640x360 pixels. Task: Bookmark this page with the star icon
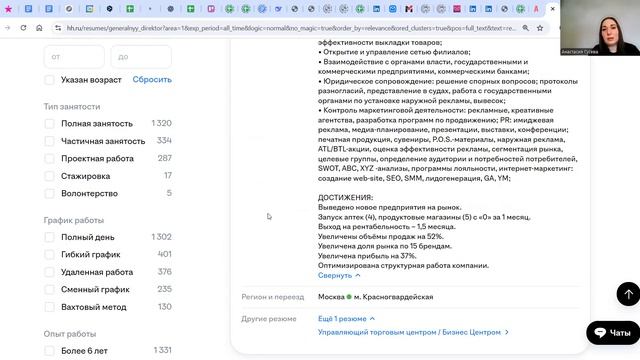click(x=540, y=28)
